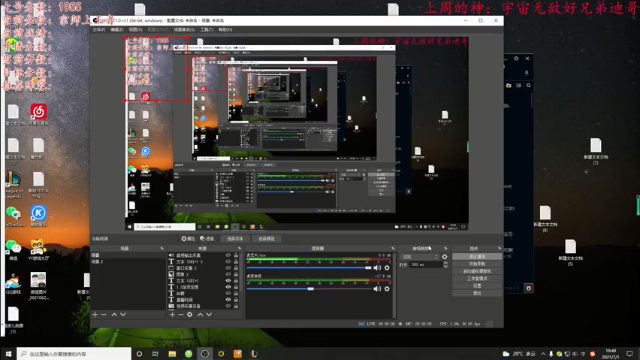Screen dimensions: 640x360
Task: Open Windows Start menu
Action: pyautogui.click(x=8, y=354)
